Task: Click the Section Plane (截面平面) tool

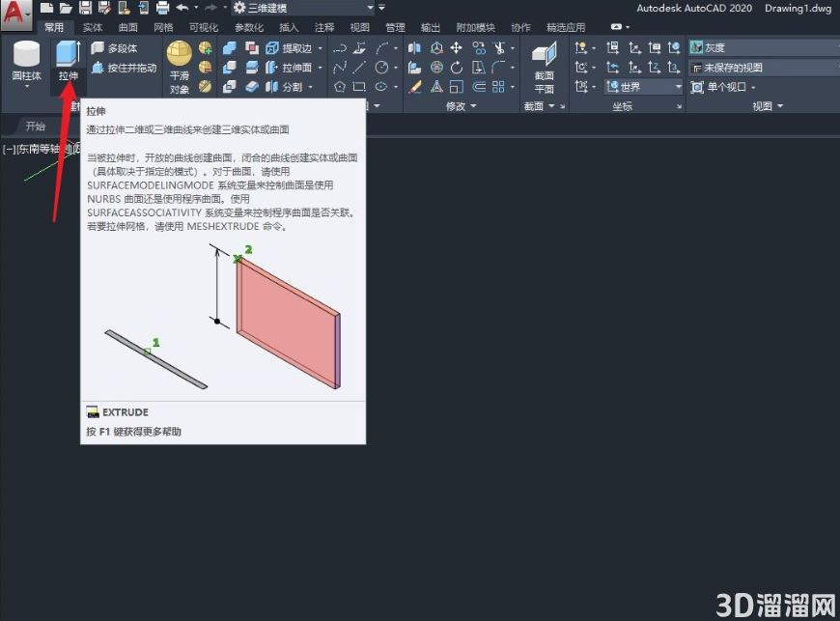Action: [x=544, y=68]
